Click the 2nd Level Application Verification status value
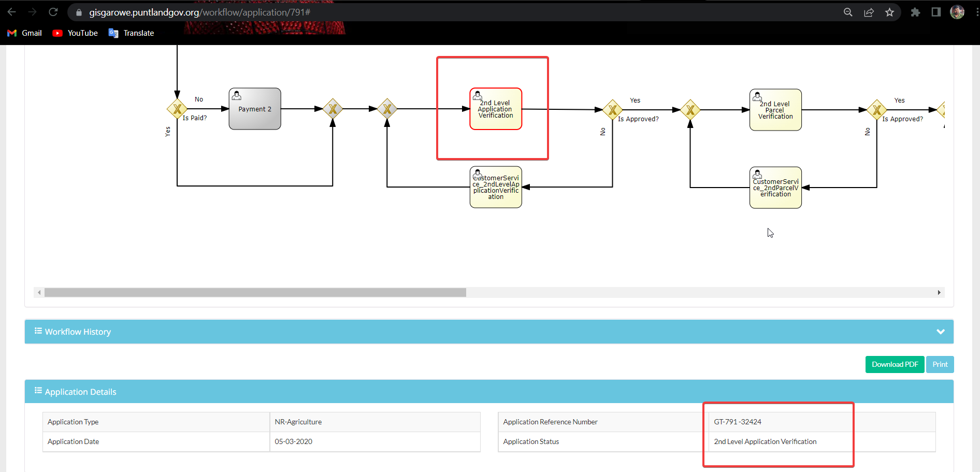 (x=765, y=441)
